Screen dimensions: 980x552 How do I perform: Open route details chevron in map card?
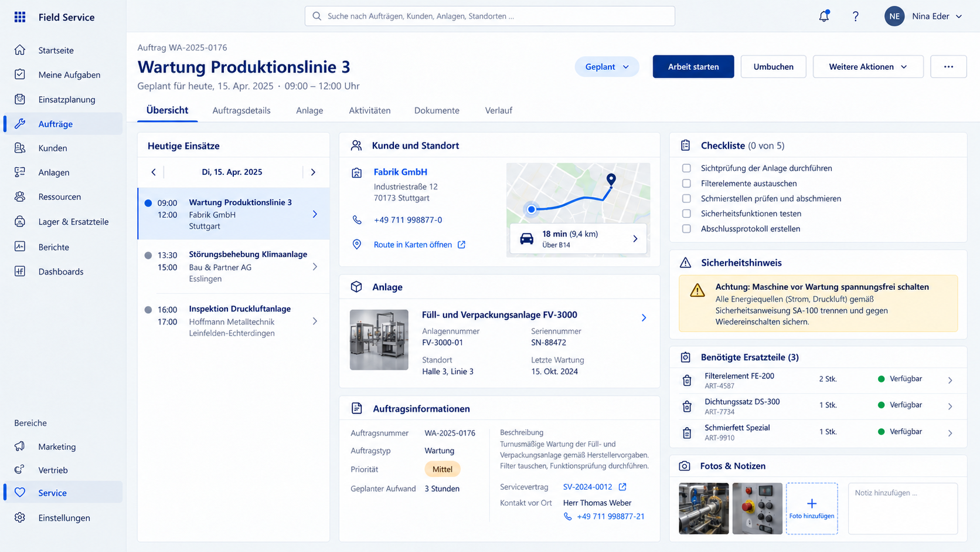[635, 239]
